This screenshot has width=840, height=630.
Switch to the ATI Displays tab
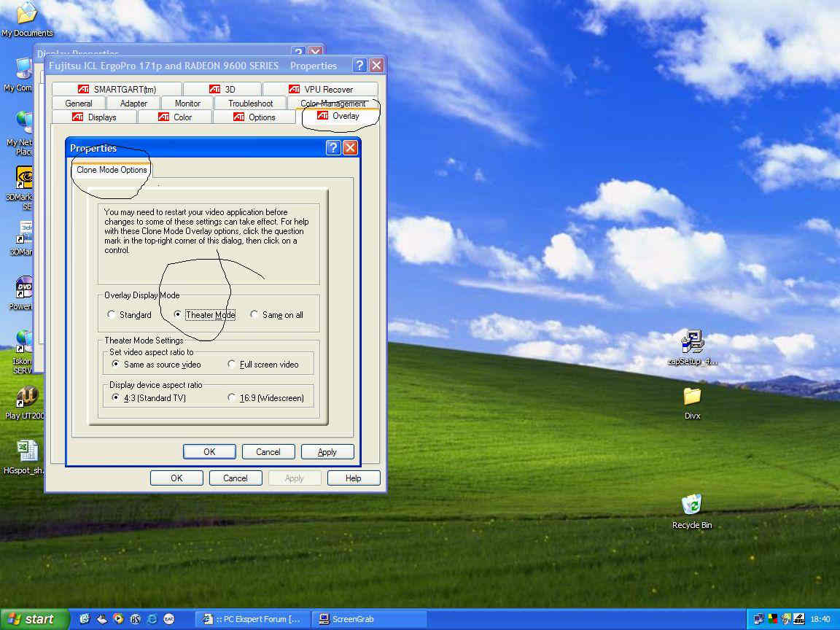94,117
